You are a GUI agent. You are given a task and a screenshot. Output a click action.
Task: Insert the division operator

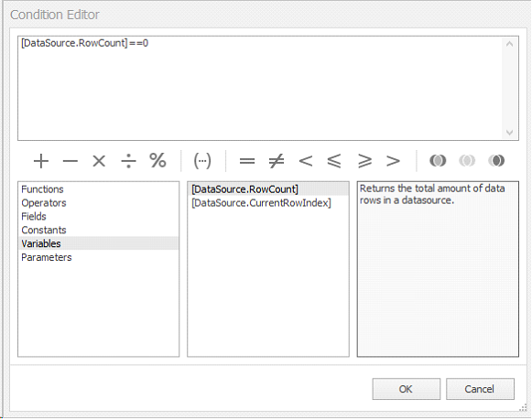coord(128,161)
